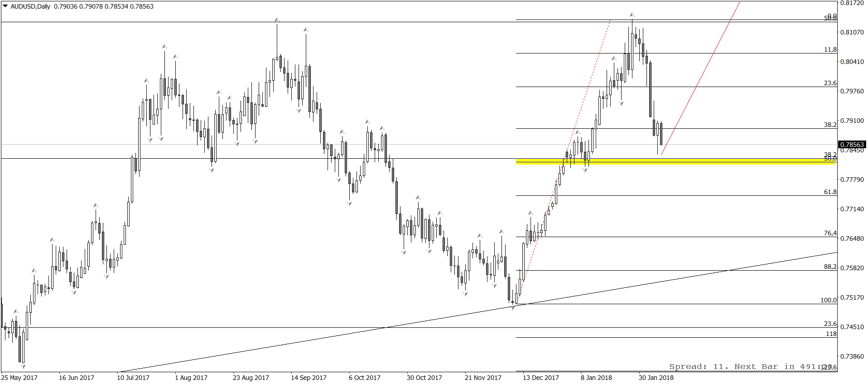
Task: Click the 30 Oct 2017 date label
Action: coord(424,378)
